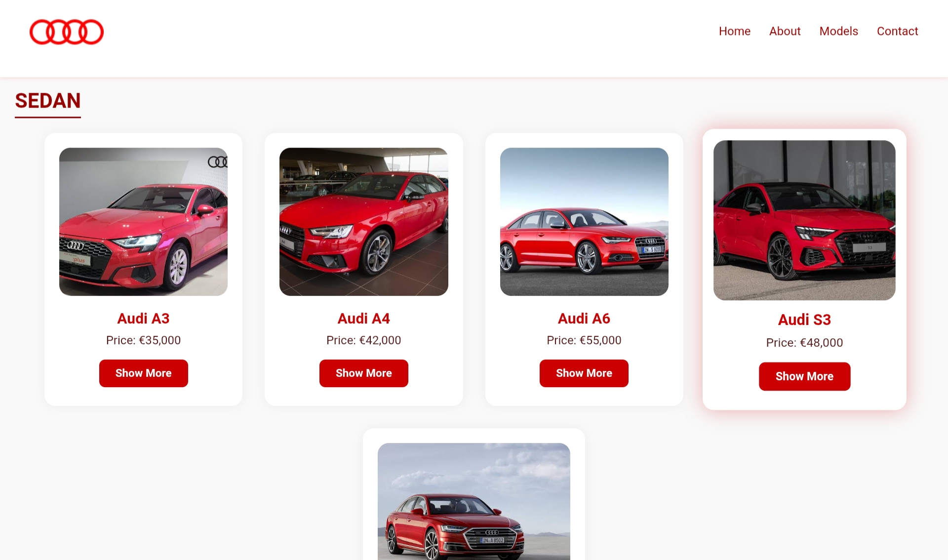Click the Price: €35,000 label
This screenshot has width=948, height=560.
[143, 340]
